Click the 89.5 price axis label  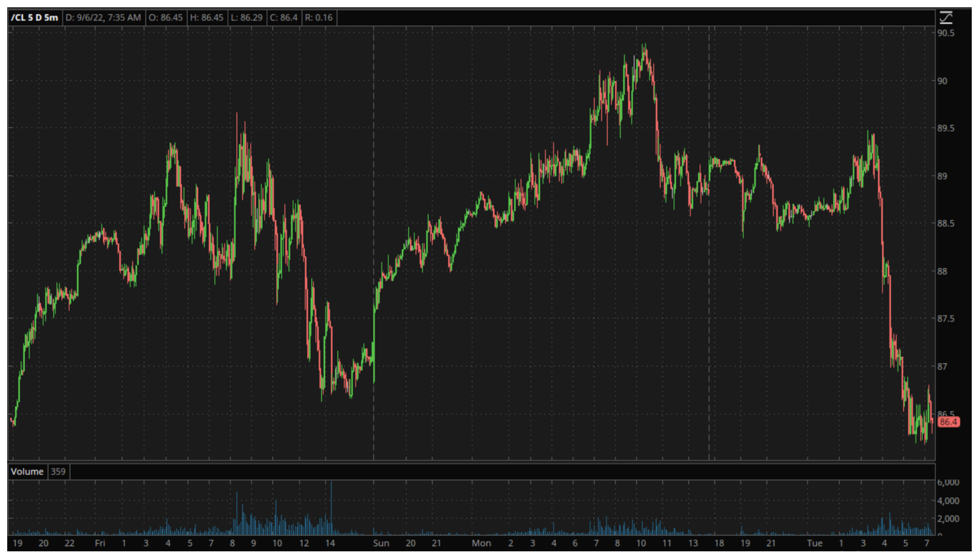point(945,128)
